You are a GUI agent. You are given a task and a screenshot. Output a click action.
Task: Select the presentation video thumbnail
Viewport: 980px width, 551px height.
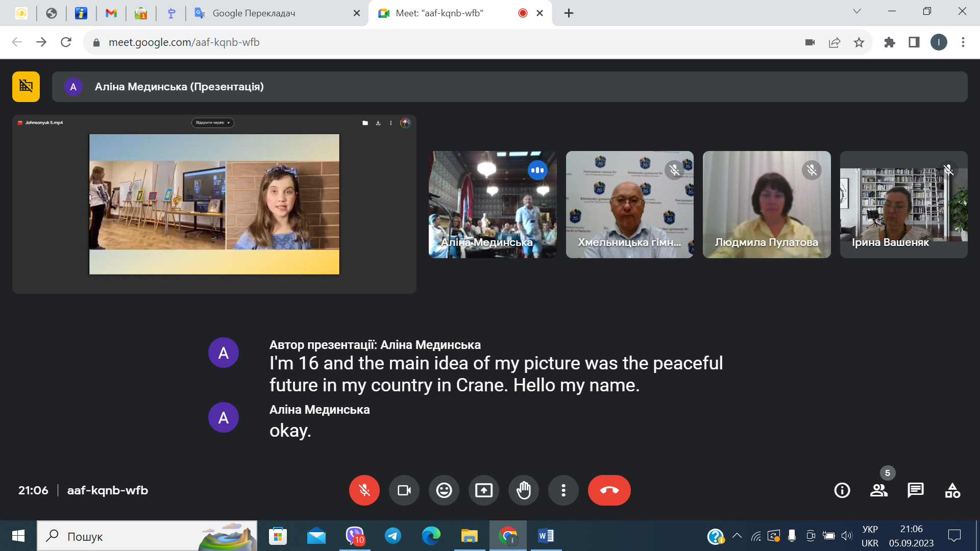tap(214, 204)
